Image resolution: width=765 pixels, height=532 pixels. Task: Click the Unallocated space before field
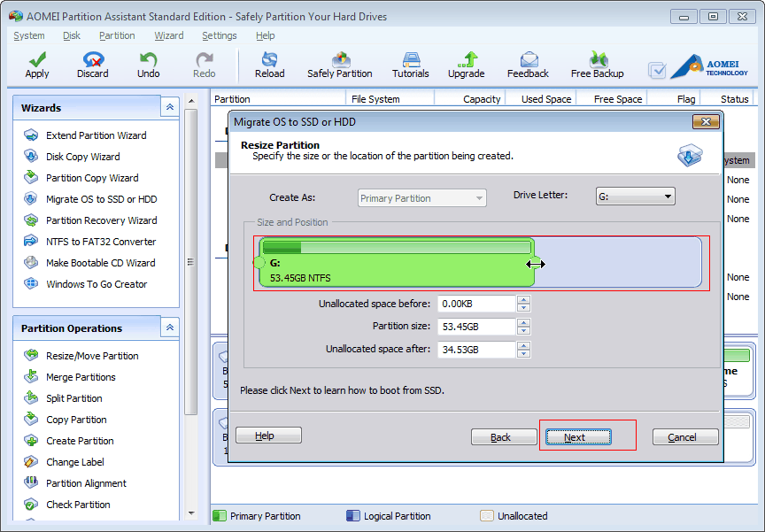click(x=476, y=304)
